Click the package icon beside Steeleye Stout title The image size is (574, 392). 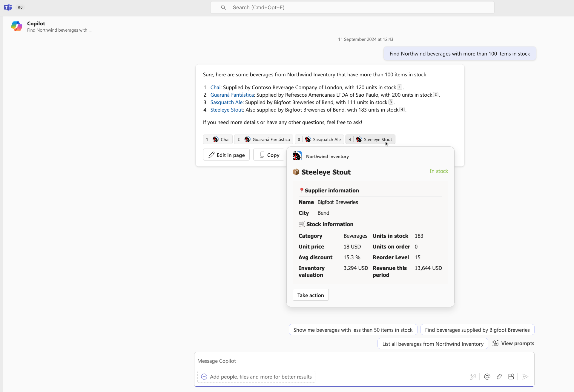click(x=296, y=172)
